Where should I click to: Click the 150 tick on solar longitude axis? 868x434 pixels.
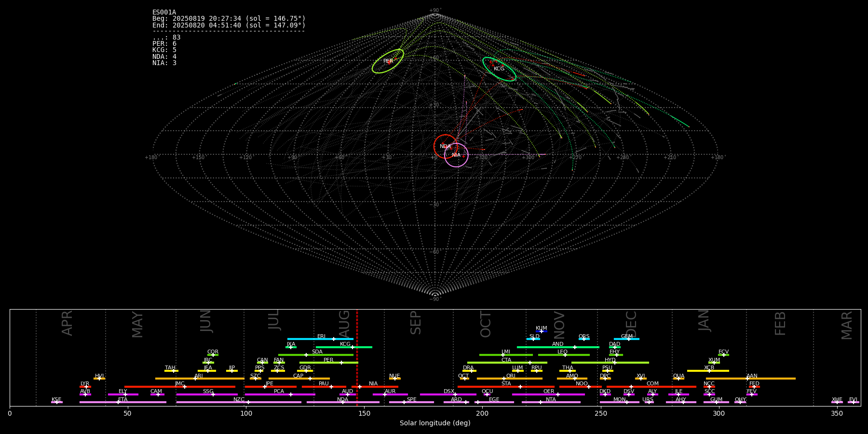[364, 413]
